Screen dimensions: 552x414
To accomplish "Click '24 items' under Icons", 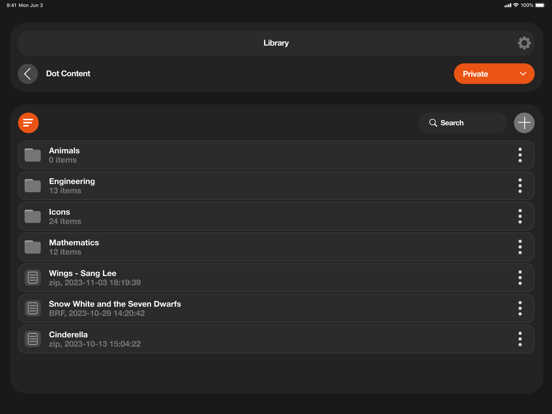I will (x=65, y=221).
